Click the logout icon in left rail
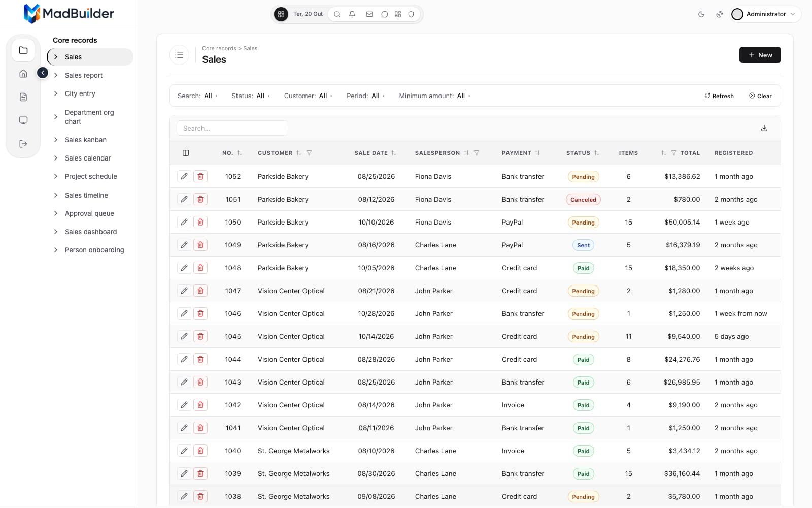 pyautogui.click(x=23, y=144)
